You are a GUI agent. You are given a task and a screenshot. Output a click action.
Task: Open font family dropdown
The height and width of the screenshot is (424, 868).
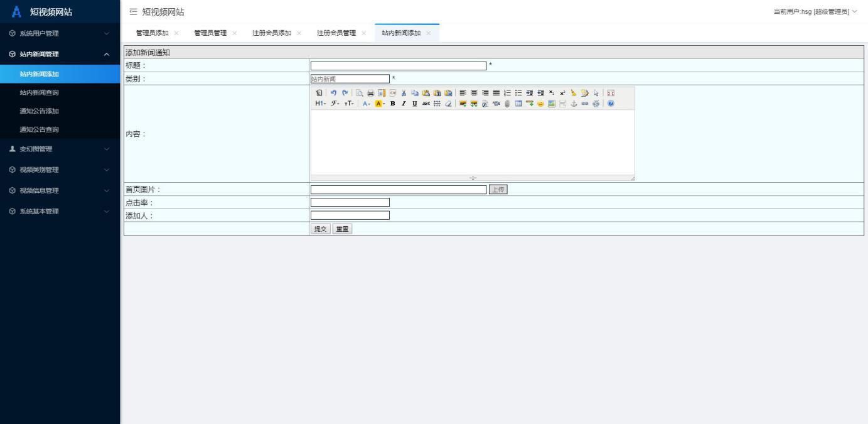[x=335, y=103]
